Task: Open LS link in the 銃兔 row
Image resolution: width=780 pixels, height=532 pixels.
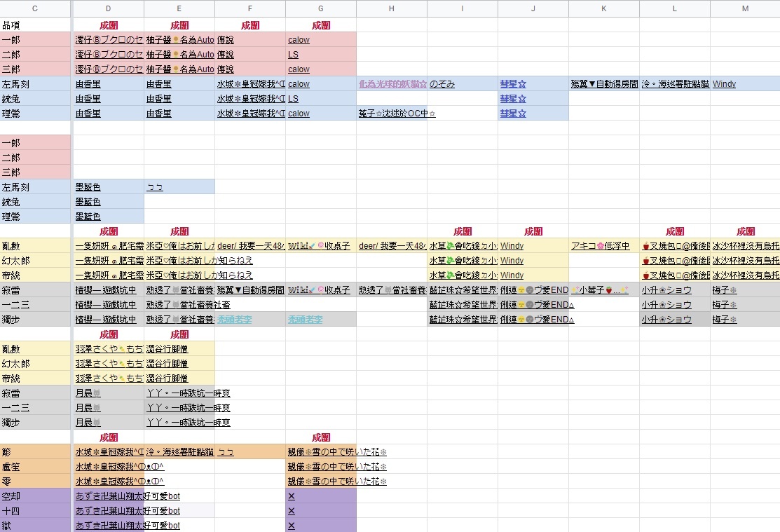Action: click(293, 99)
